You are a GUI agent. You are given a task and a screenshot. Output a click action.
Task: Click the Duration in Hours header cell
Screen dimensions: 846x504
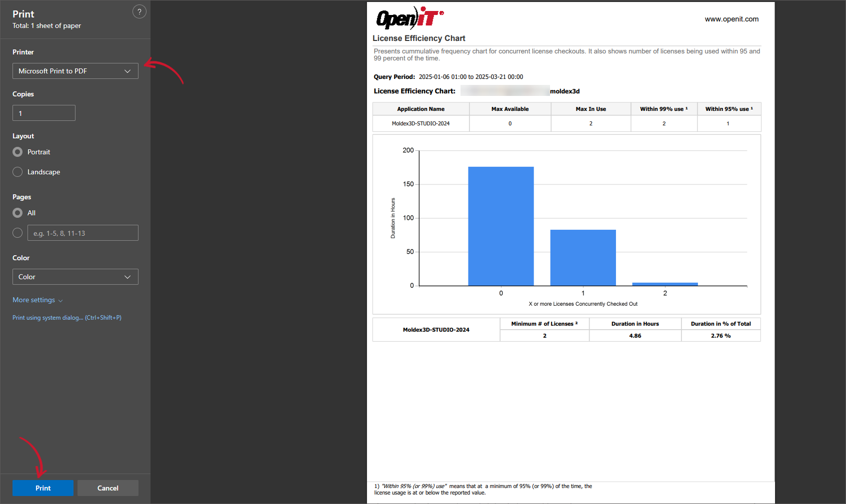pos(635,324)
